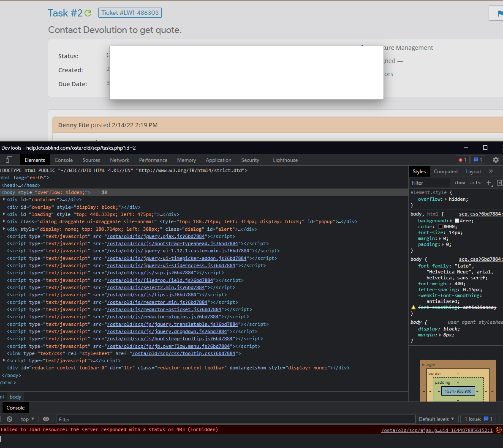Viewport: 503px width, 448px height.
Task: Open the tooltip.css stylesheet link
Action: (184, 353)
